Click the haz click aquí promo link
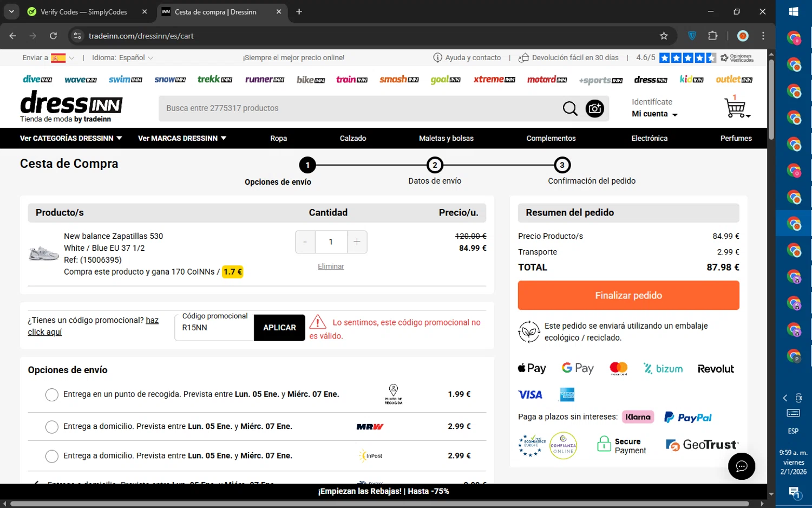 point(93,326)
